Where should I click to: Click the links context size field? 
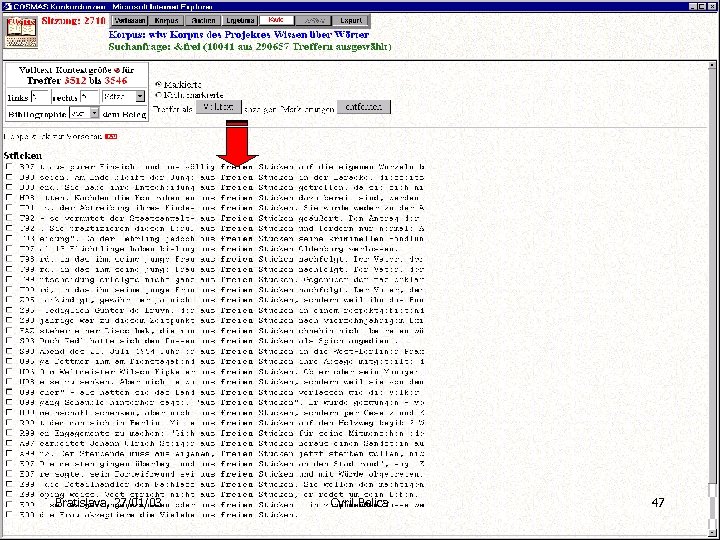[x=40, y=97]
